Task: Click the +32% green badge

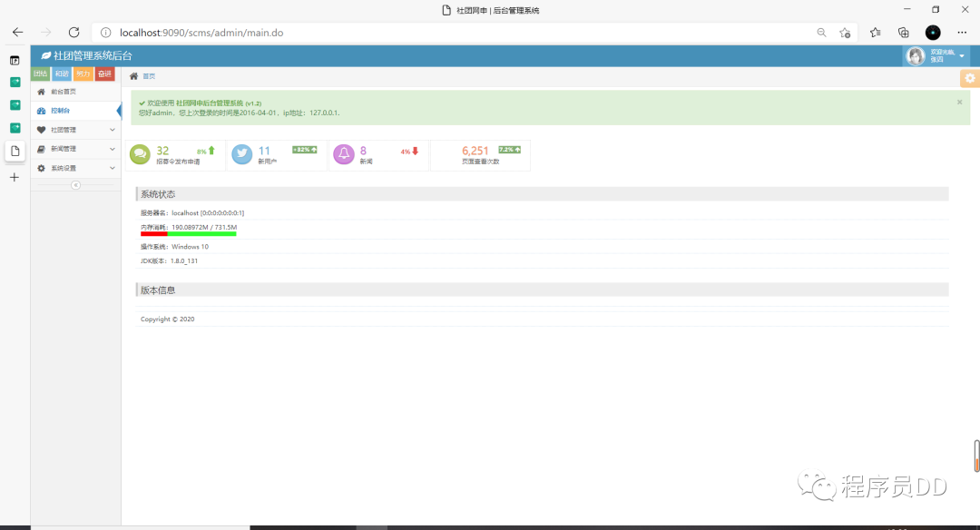Action: [x=305, y=150]
